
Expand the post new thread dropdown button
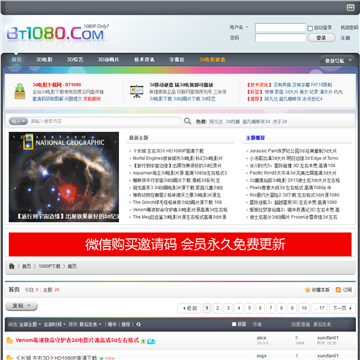pyautogui.click(x=21, y=306)
